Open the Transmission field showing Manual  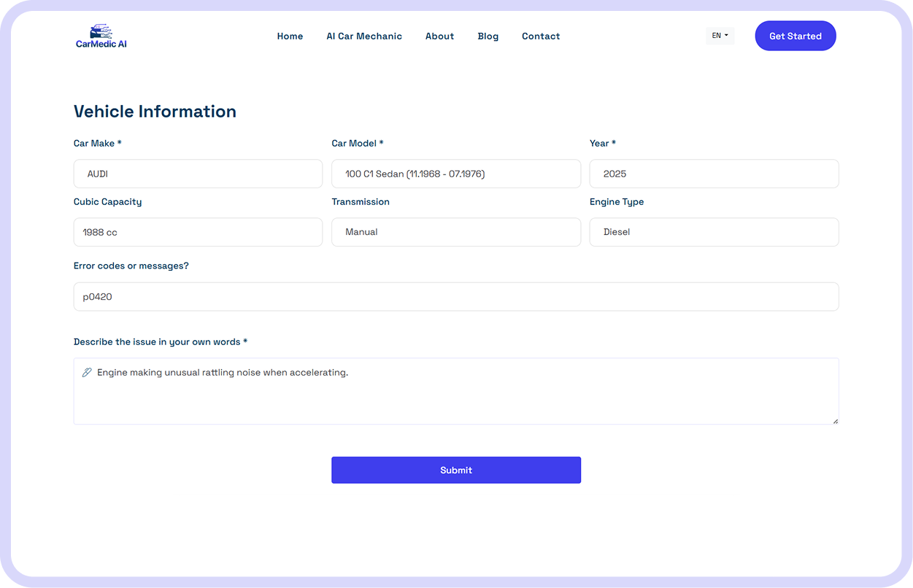[456, 232]
